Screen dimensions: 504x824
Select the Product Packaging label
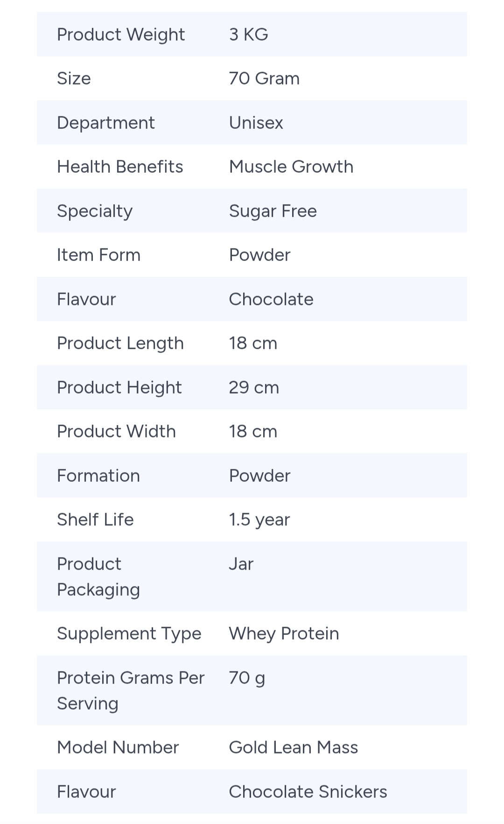point(98,577)
